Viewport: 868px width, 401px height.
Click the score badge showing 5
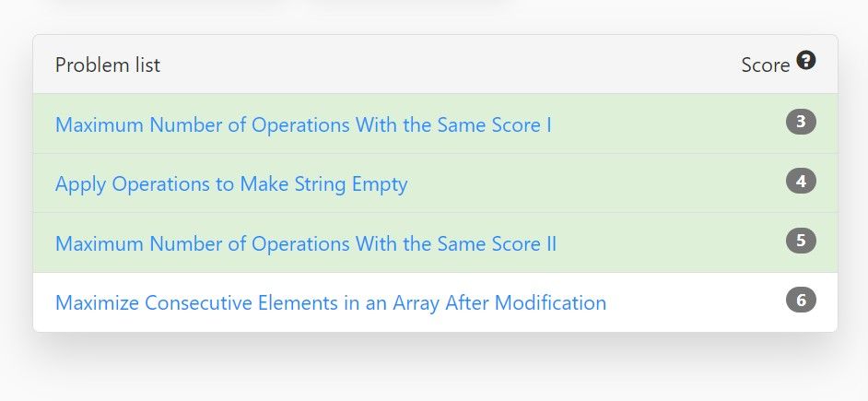pos(801,241)
